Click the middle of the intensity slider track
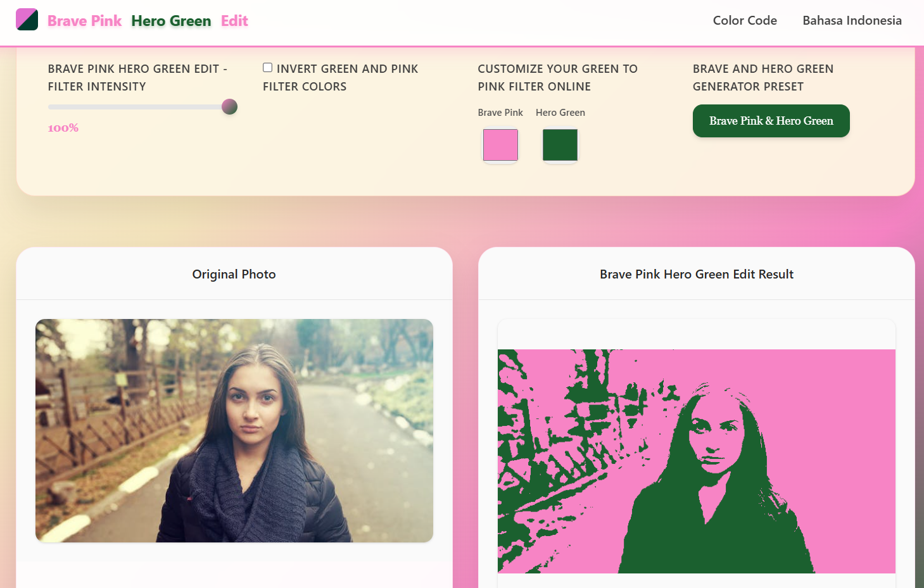Viewport: 924px width, 588px height. pos(139,107)
